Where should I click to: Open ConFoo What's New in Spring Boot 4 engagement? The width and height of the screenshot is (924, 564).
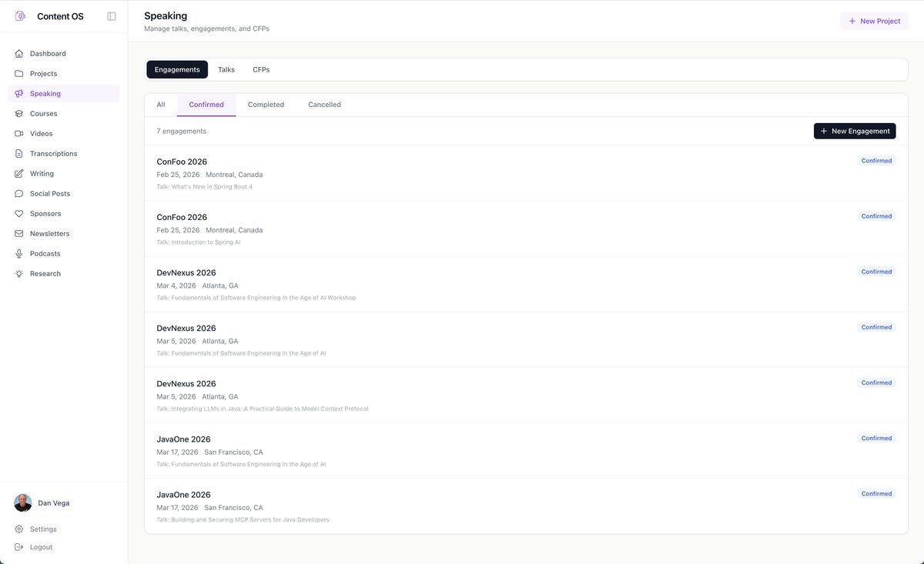tap(526, 174)
